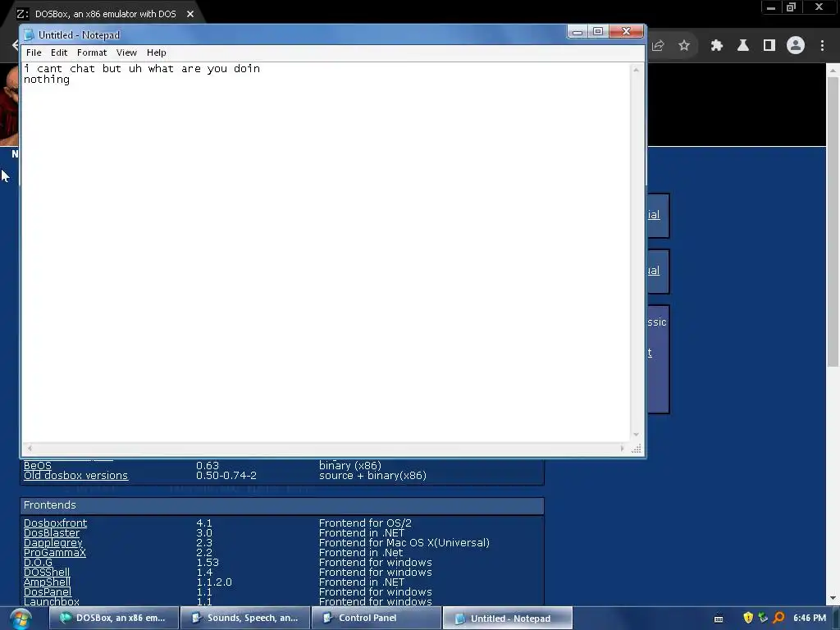Click the 'Frontend for OS/2' description text
The image size is (840, 630).
(x=365, y=523)
